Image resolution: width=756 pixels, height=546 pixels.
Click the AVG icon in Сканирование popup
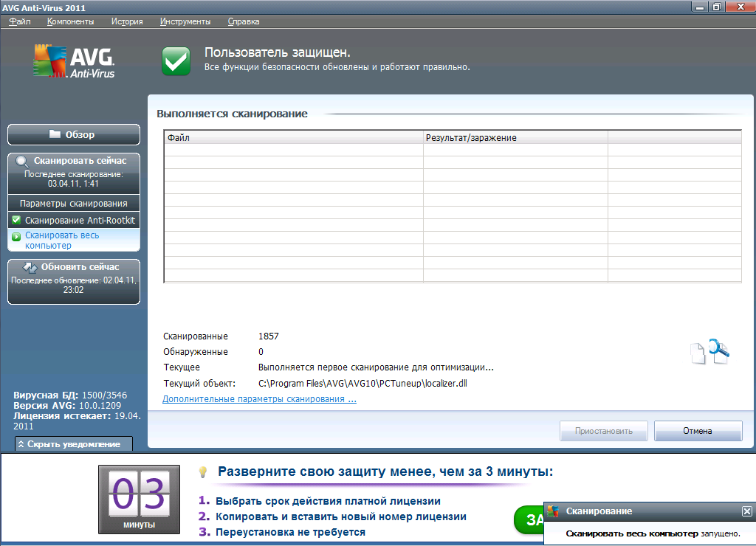[553, 511]
